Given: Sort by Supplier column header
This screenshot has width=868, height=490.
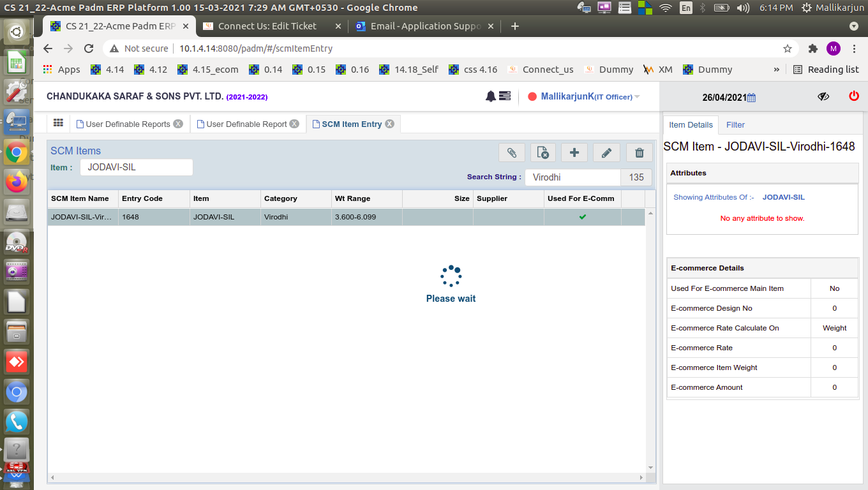Looking at the screenshot, I should click(509, 198).
